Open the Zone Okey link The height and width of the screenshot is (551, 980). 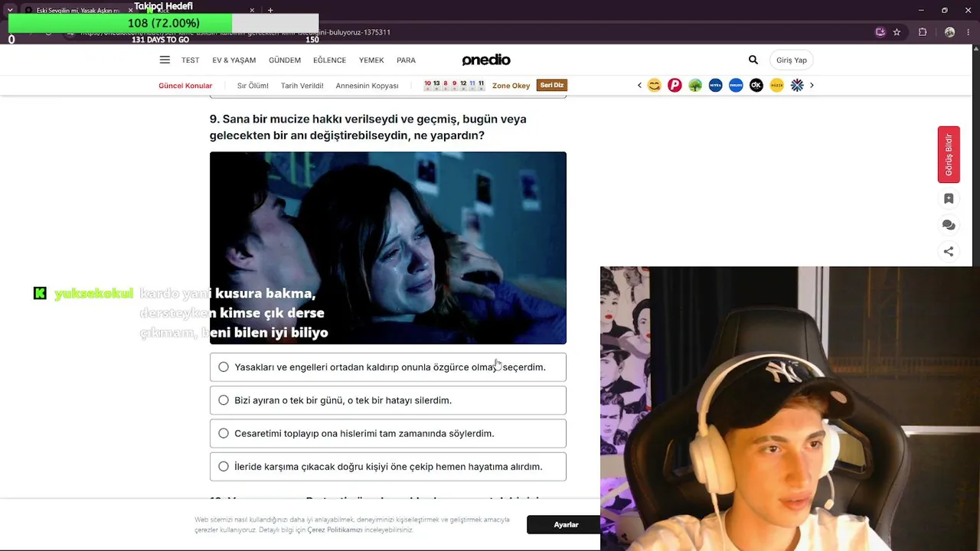click(x=511, y=86)
